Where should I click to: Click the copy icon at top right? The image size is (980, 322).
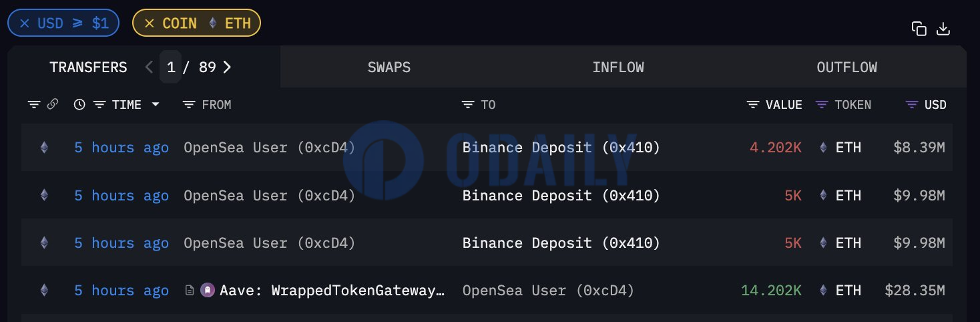point(919,29)
